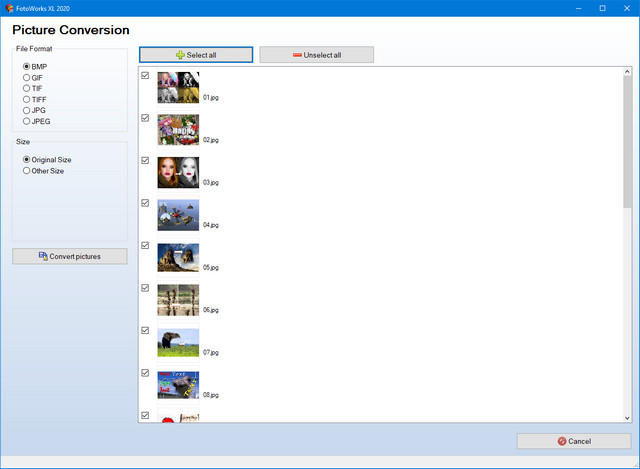Start conversion with Convert pictures button
The height and width of the screenshot is (469, 640).
70,256
